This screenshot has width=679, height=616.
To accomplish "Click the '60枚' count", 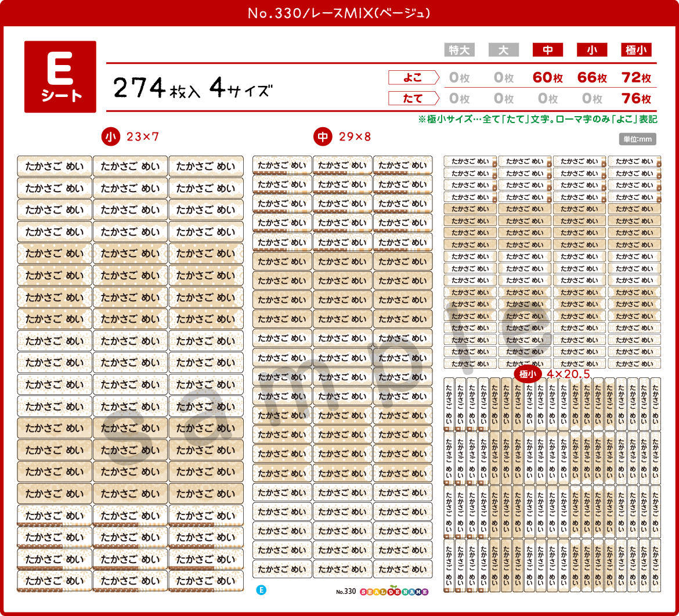I will pos(548,78).
